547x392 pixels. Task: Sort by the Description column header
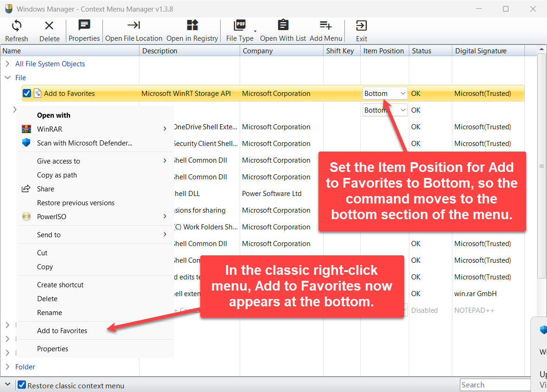190,51
